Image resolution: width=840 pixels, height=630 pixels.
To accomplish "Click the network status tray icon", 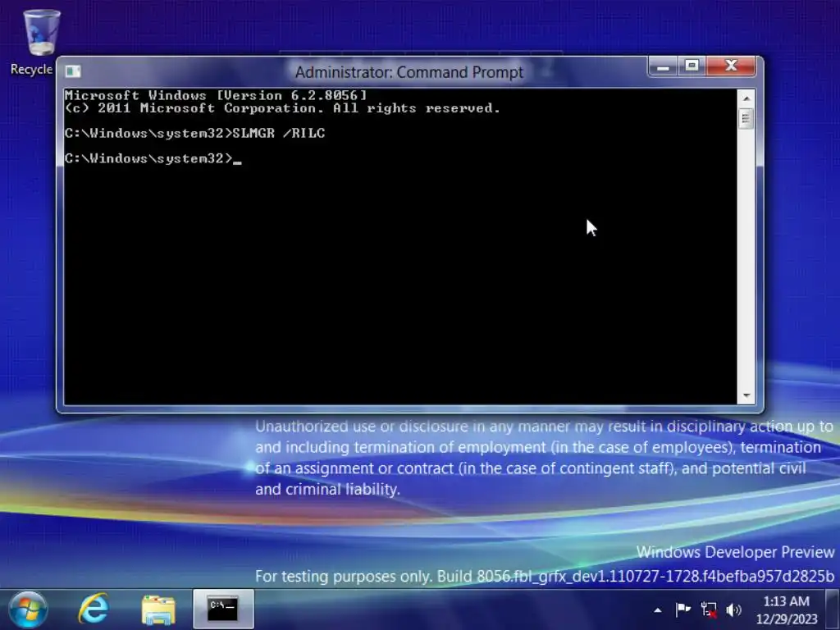I will (x=709, y=609).
